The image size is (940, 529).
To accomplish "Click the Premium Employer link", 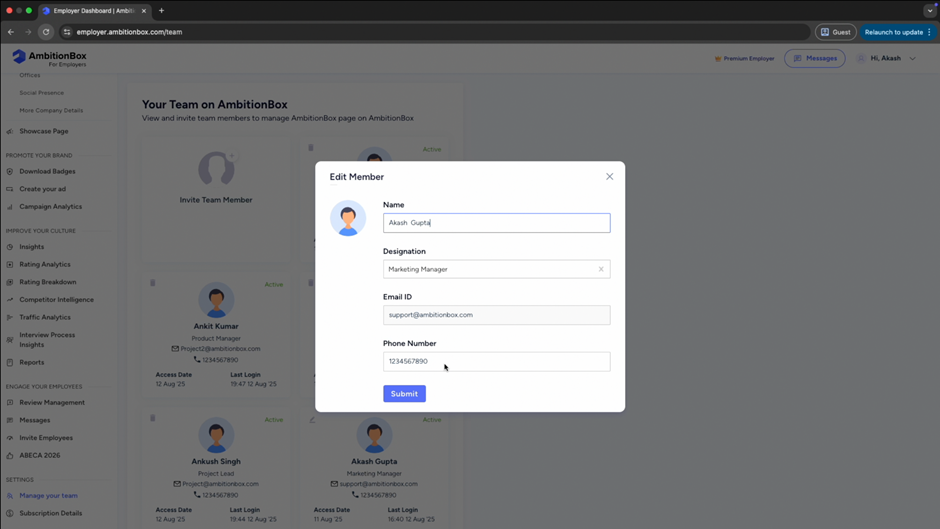I will (745, 58).
